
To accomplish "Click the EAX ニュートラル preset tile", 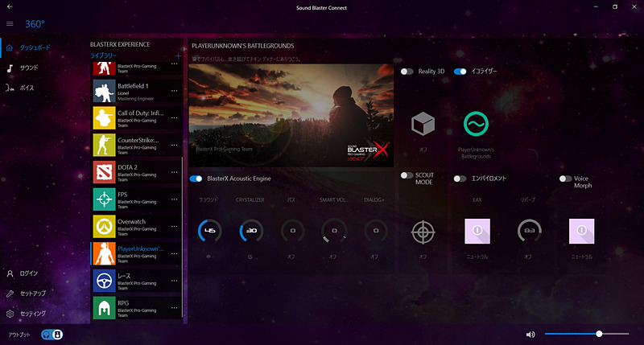I will click(477, 232).
